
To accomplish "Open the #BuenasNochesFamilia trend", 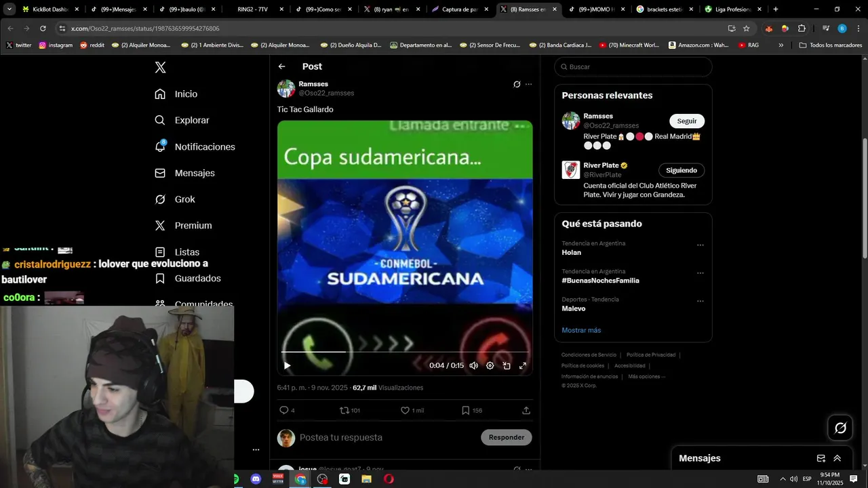I will click(600, 281).
